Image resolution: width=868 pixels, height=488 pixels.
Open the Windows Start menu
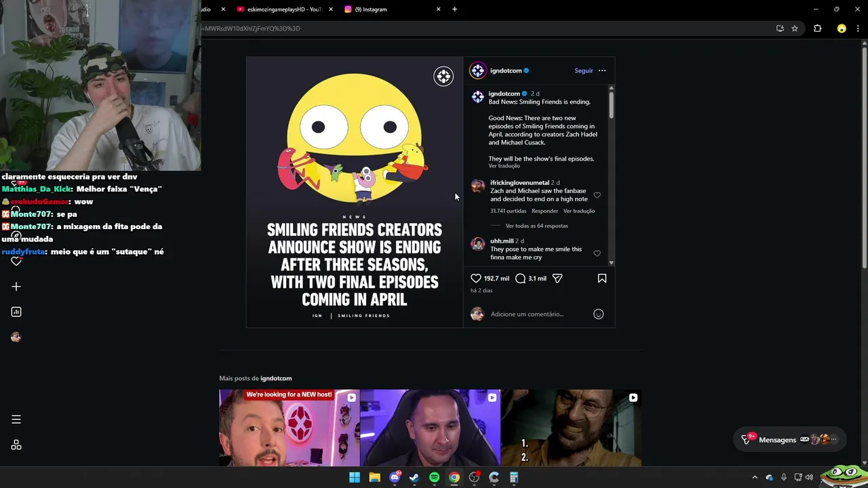coord(354,477)
